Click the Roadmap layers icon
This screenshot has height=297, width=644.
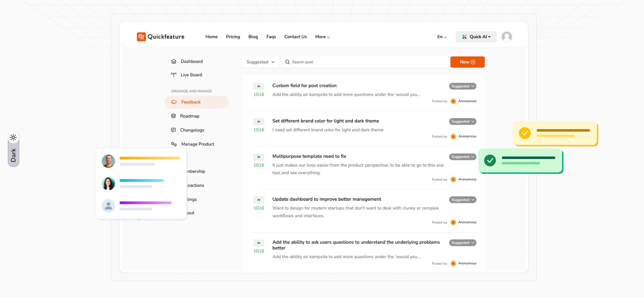[x=173, y=116]
